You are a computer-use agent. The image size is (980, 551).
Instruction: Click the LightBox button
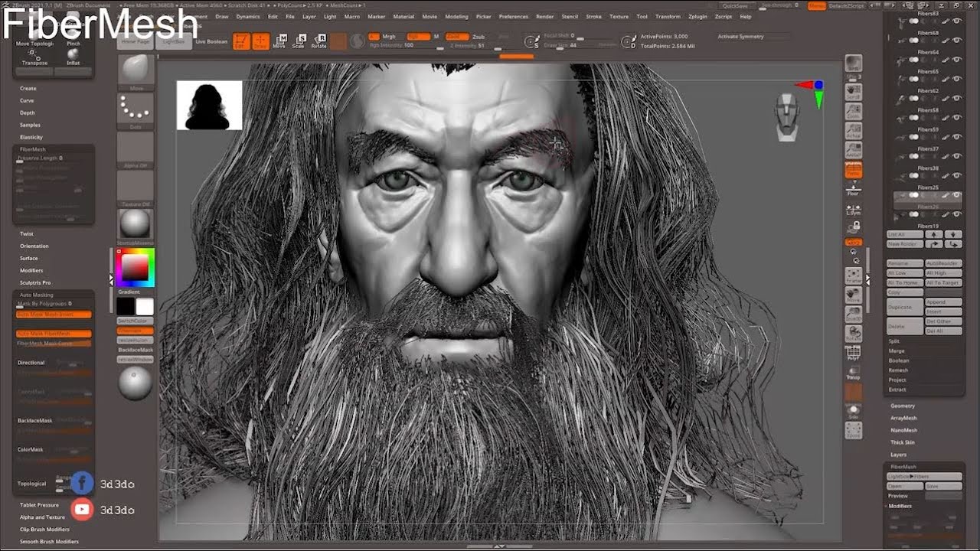coord(175,41)
